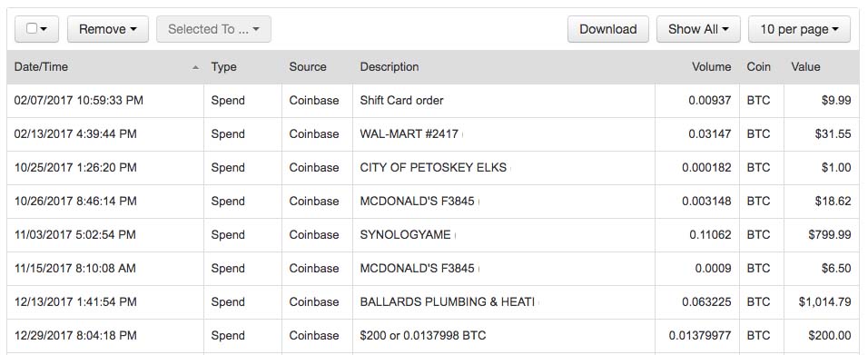The height and width of the screenshot is (355, 868).
Task: Sort by the Source column header
Action: click(x=308, y=67)
